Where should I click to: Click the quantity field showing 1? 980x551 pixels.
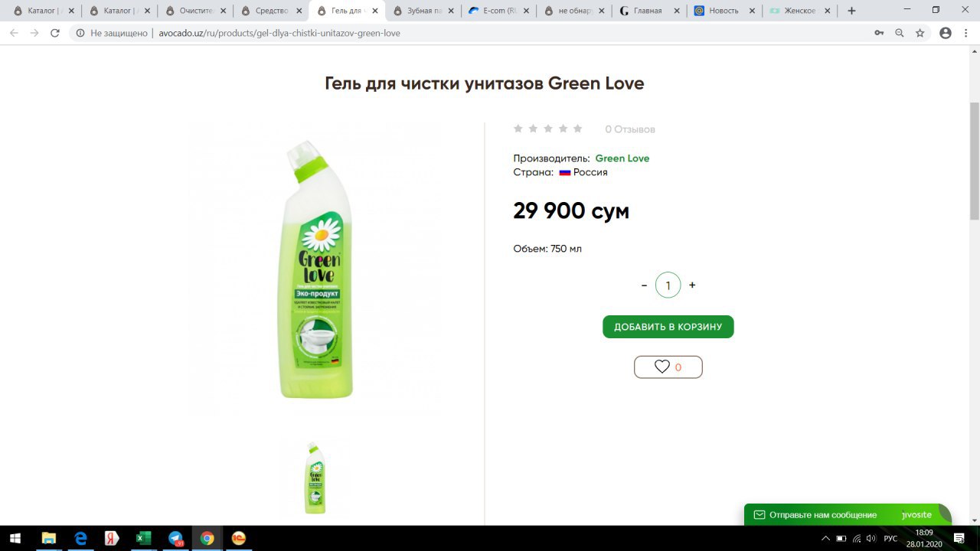(x=668, y=285)
